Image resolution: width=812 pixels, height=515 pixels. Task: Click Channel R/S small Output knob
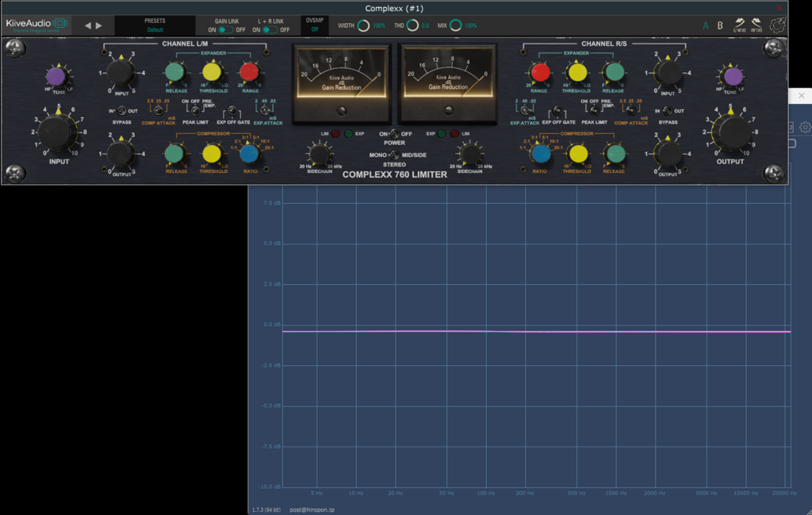[x=668, y=154]
